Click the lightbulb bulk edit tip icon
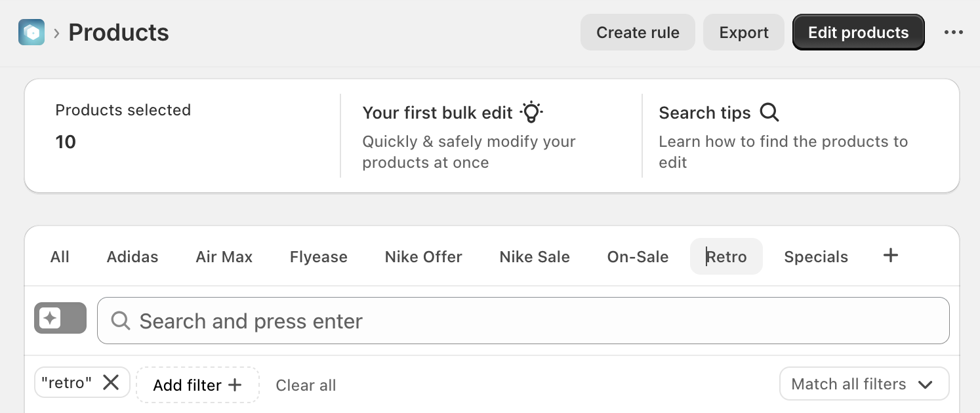The height and width of the screenshot is (413, 980). [531, 112]
